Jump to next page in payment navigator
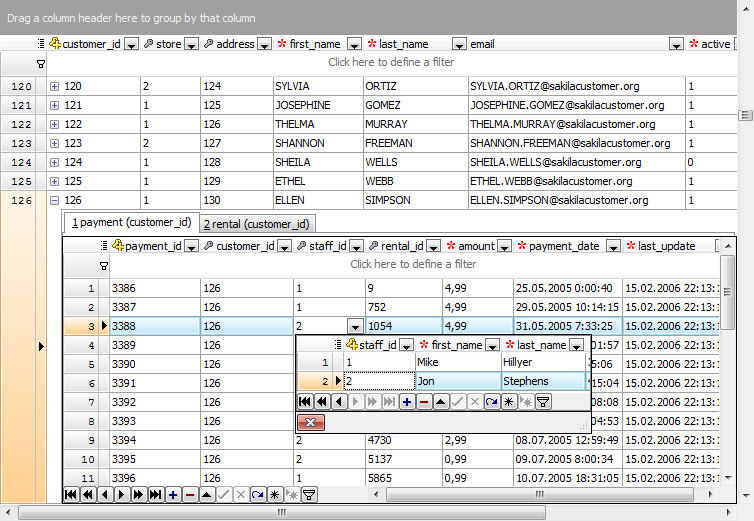 coord(138,495)
